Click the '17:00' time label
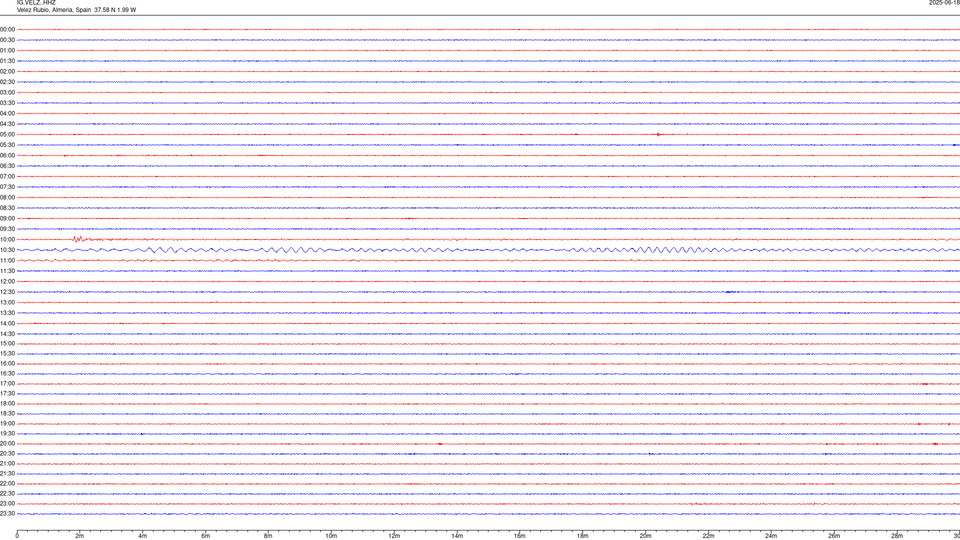The height and width of the screenshot is (540, 960). click(7, 384)
